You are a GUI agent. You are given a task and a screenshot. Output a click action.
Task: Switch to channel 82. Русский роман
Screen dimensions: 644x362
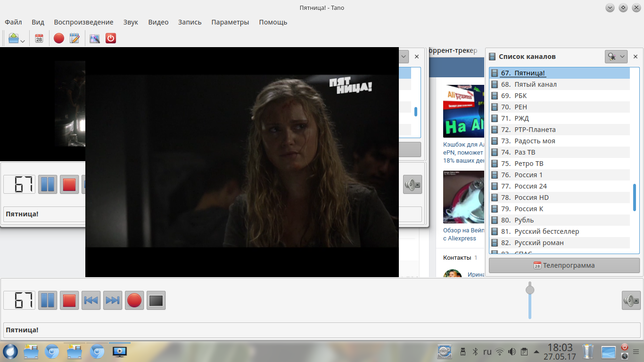(560, 243)
